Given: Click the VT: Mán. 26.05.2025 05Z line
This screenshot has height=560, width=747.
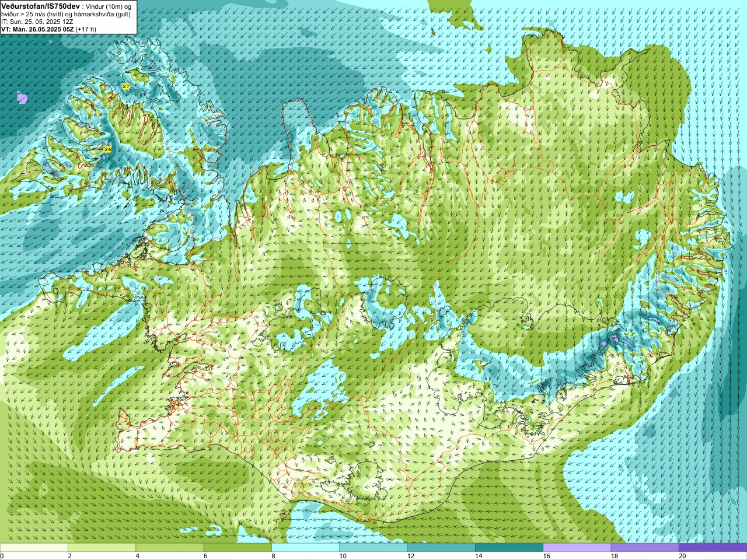Looking at the screenshot, I should pos(48,29).
